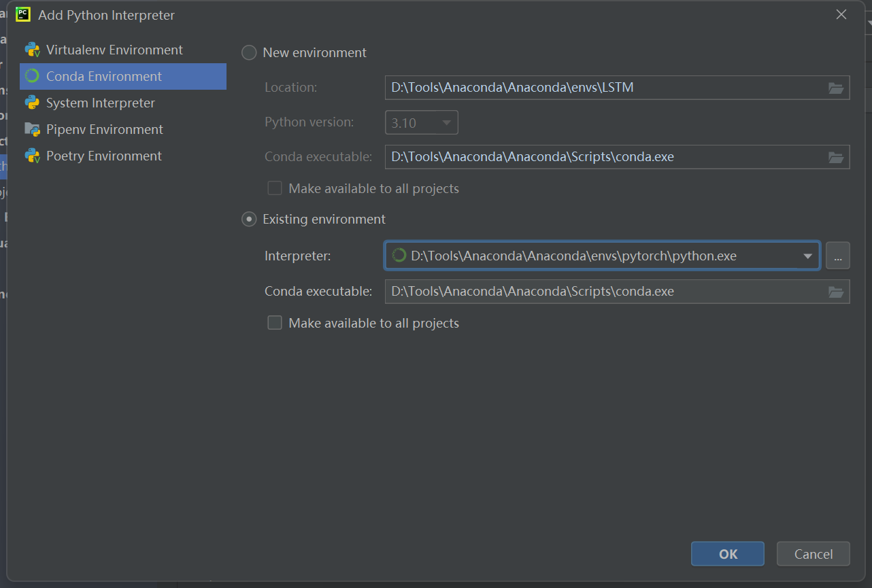872x588 pixels.
Task: Switch to System Interpreter option
Action: [101, 103]
